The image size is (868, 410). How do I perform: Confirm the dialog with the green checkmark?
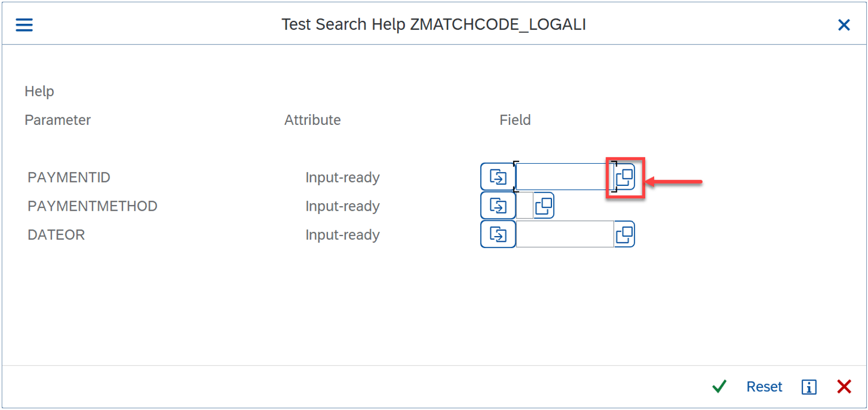point(719,386)
